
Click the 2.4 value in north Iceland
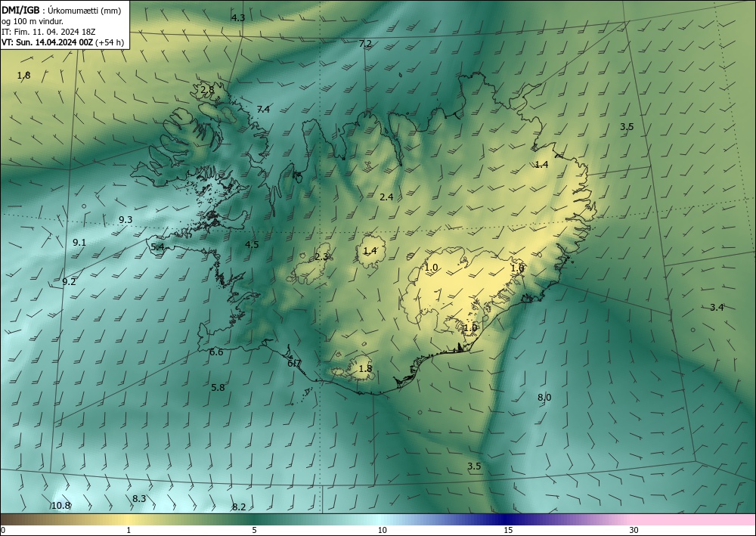click(386, 197)
